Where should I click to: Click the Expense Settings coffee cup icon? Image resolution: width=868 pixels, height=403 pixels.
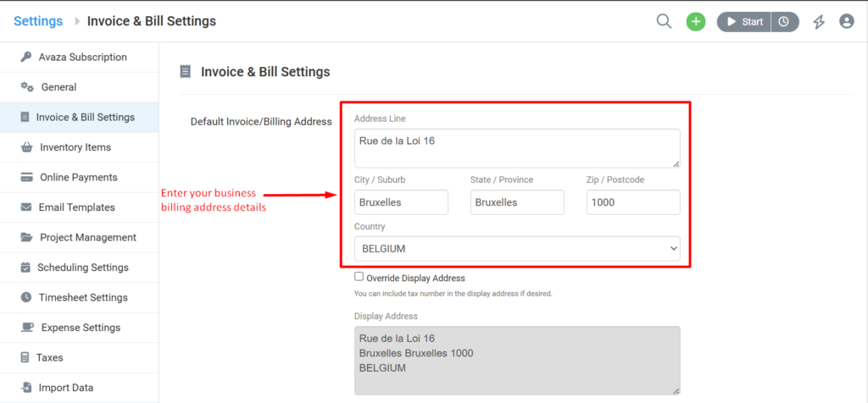26,328
